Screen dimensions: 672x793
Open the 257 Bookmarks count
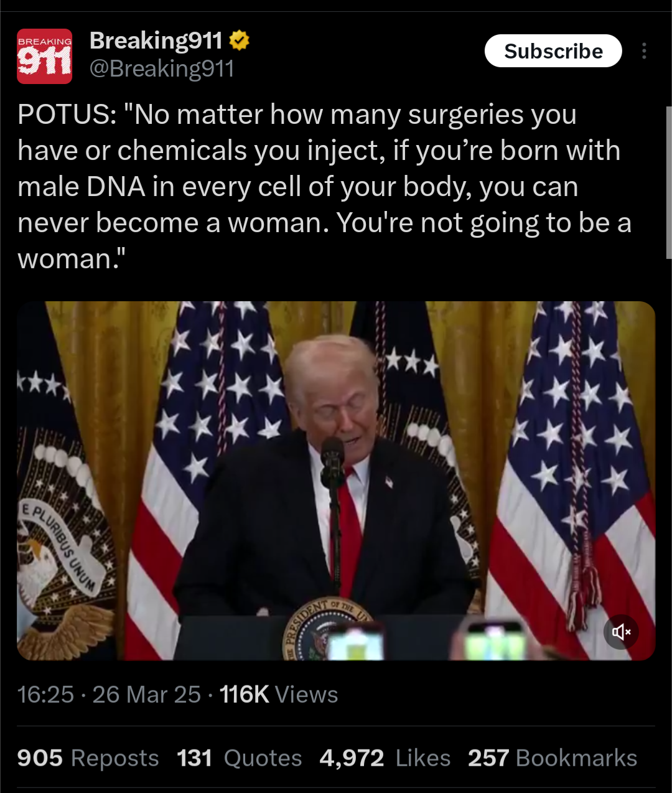click(x=553, y=758)
